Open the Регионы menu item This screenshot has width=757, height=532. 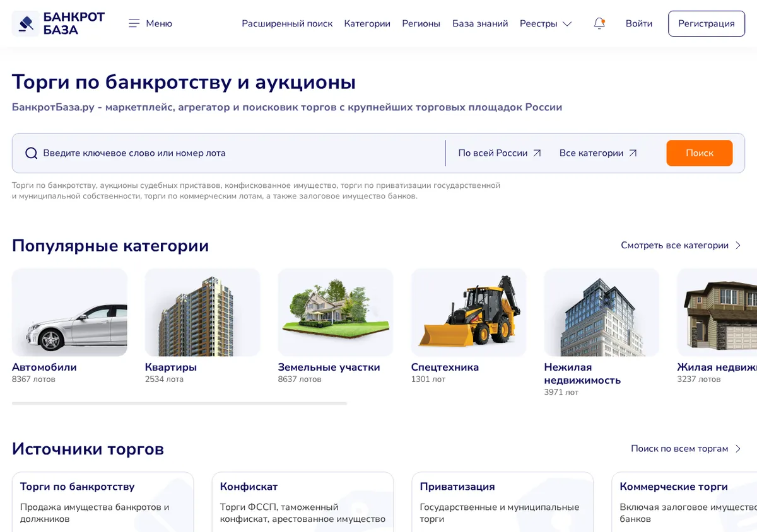pyautogui.click(x=421, y=23)
